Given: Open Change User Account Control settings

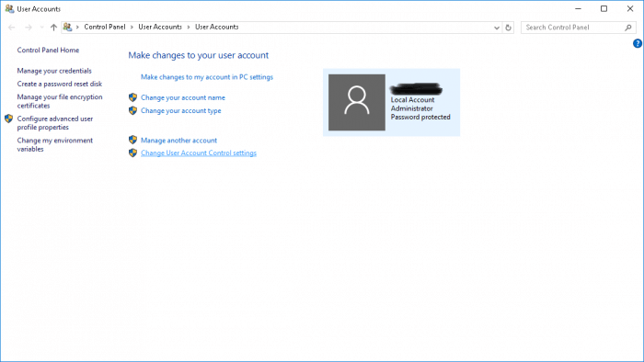Looking at the screenshot, I should [199, 153].
